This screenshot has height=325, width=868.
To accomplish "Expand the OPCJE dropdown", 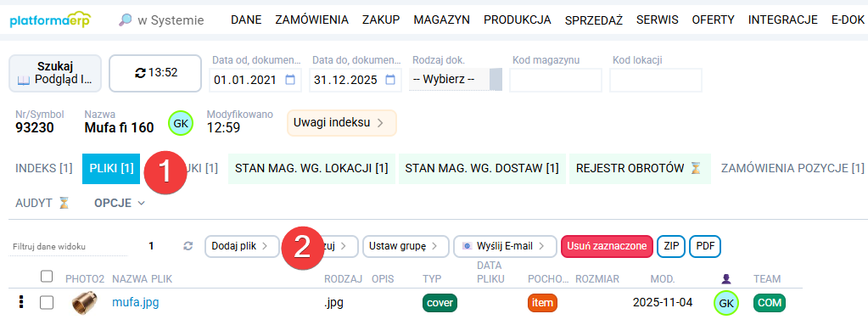I will pos(120,203).
